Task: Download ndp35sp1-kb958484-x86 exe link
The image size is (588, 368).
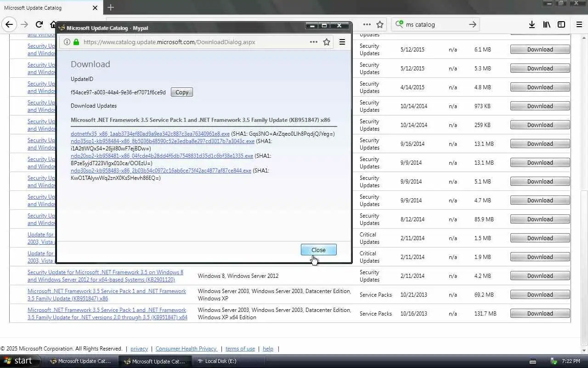Action: pyautogui.click(x=163, y=141)
